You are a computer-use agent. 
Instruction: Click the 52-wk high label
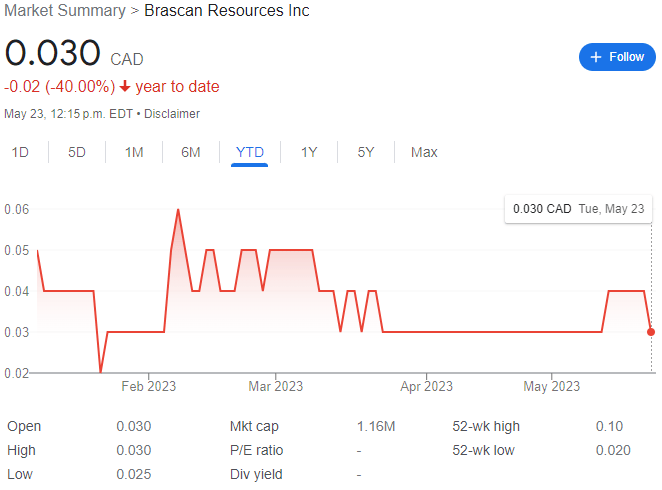(x=486, y=426)
